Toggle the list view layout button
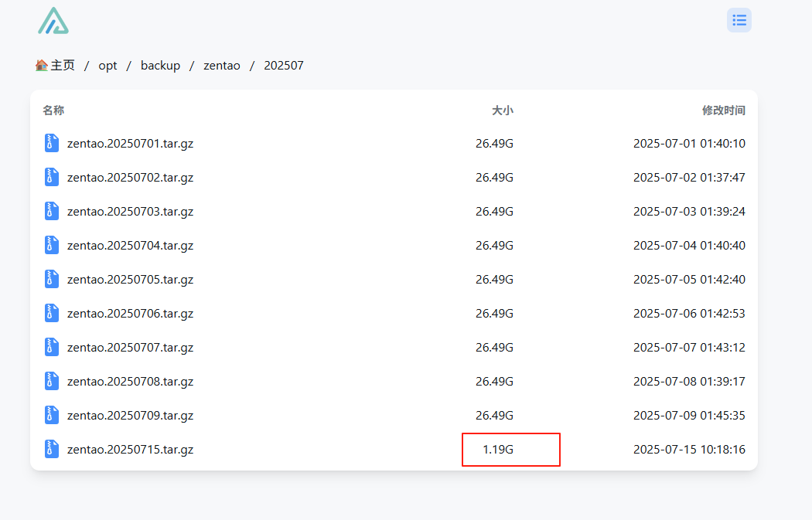Image resolution: width=812 pixels, height=520 pixels. coord(739,20)
